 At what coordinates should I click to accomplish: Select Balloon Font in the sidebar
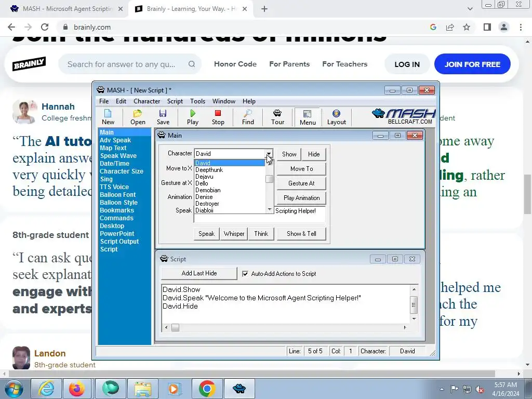pyautogui.click(x=118, y=195)
